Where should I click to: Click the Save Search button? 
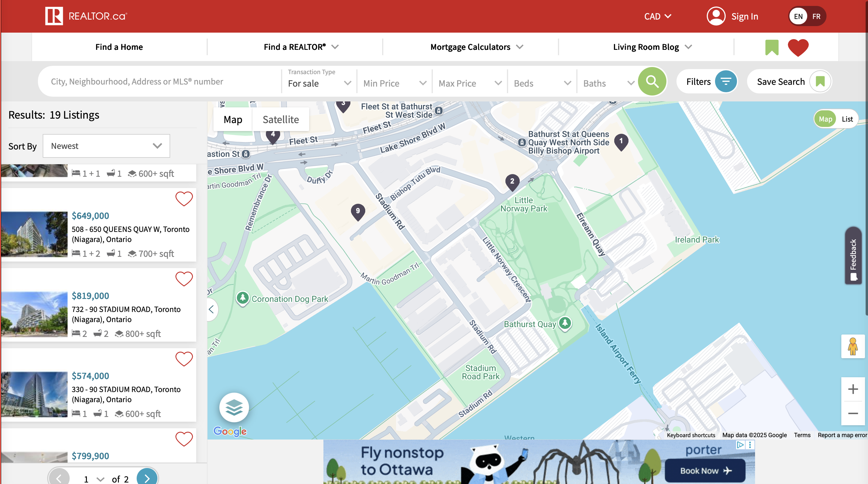tap(789, 82)
